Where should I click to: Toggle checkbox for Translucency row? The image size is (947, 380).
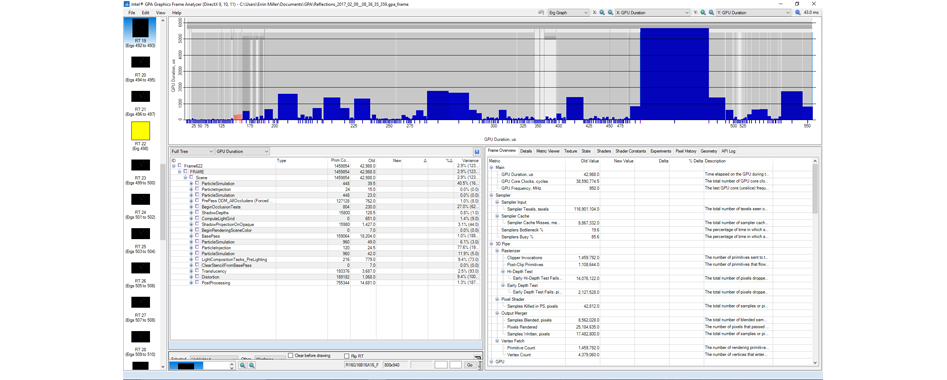pyautogui.click(x=197, y=271)
